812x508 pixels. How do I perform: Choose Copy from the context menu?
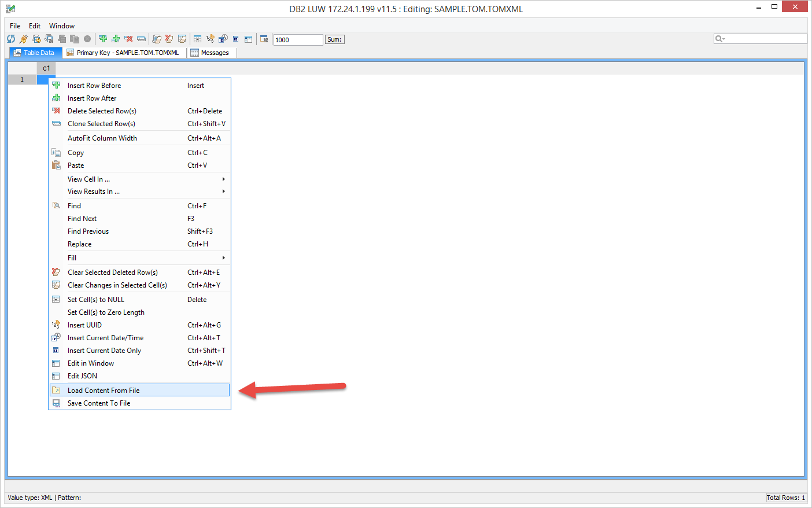click(140, 153)
